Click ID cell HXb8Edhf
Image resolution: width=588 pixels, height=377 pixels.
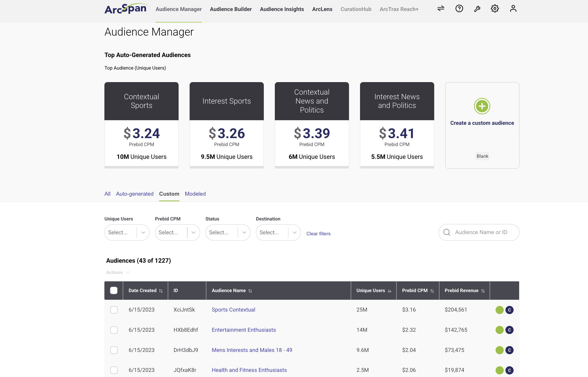(186, 330)
